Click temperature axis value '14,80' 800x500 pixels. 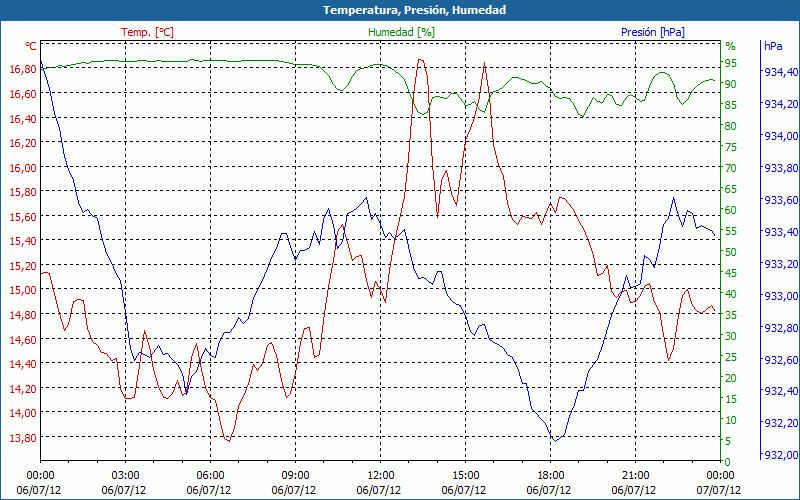pyautogui.click(x=23, y=315)
